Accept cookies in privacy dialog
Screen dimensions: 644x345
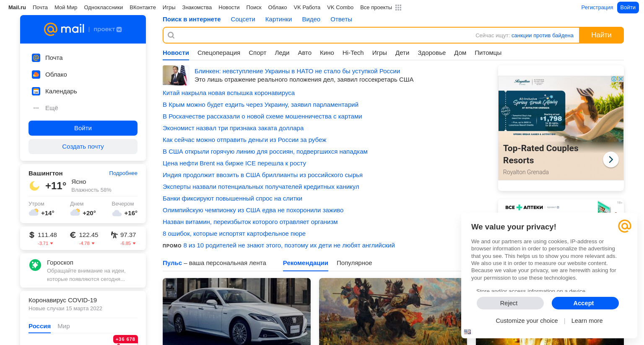click(x=585, y=303)
